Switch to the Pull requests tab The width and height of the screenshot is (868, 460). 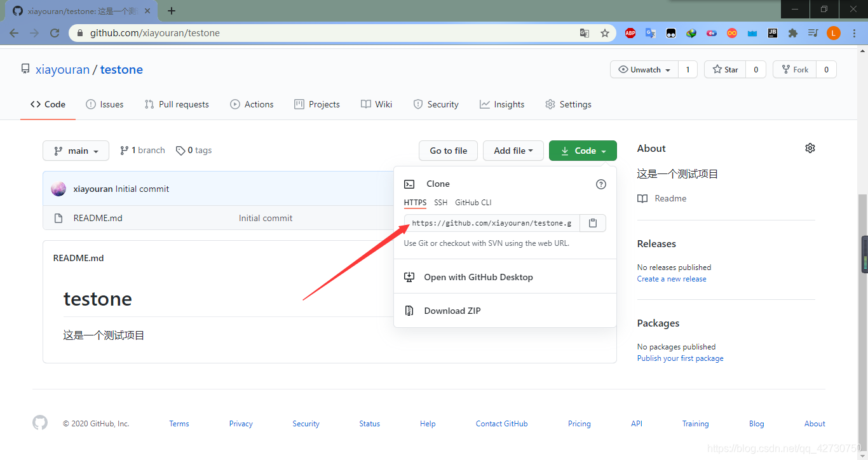177,104
